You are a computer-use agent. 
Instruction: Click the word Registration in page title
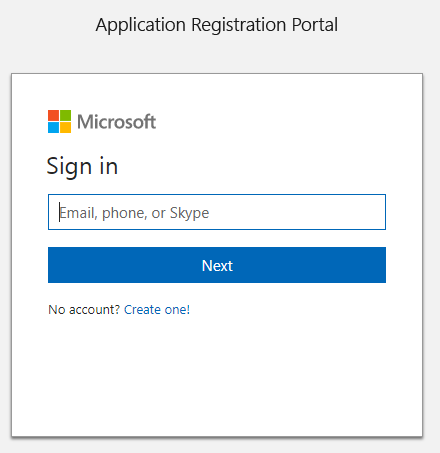[x=239, y=25]
